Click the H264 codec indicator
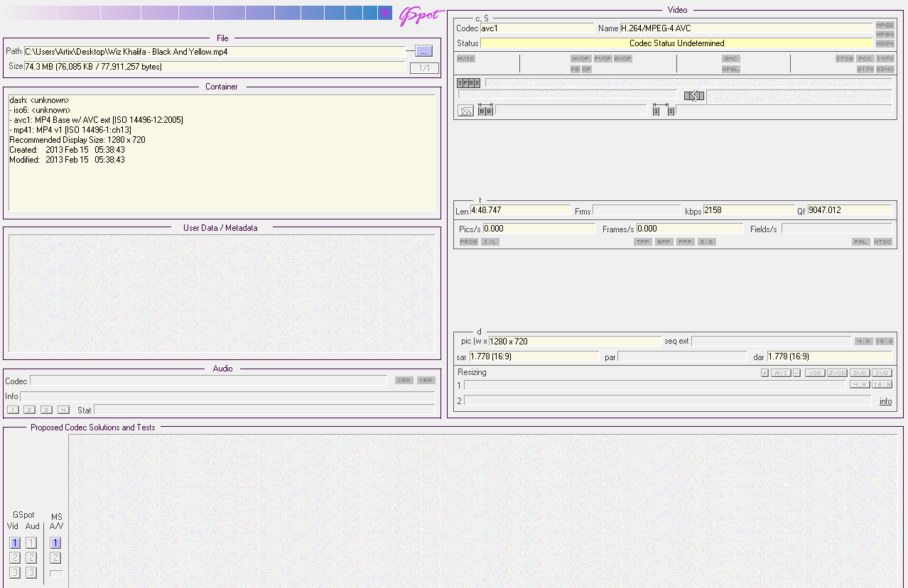Image resolution: width=908 pixels, height=588 pixels. [x=885, y=43]
